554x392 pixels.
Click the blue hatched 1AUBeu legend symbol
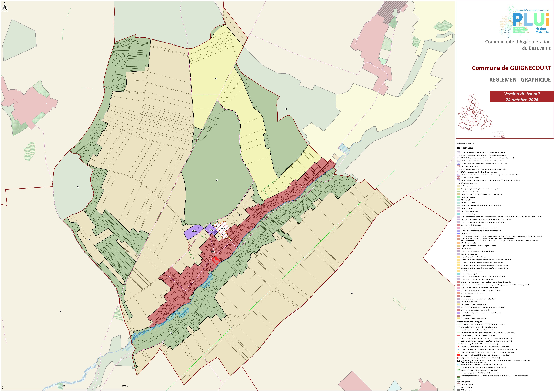[x=458, y=164]
